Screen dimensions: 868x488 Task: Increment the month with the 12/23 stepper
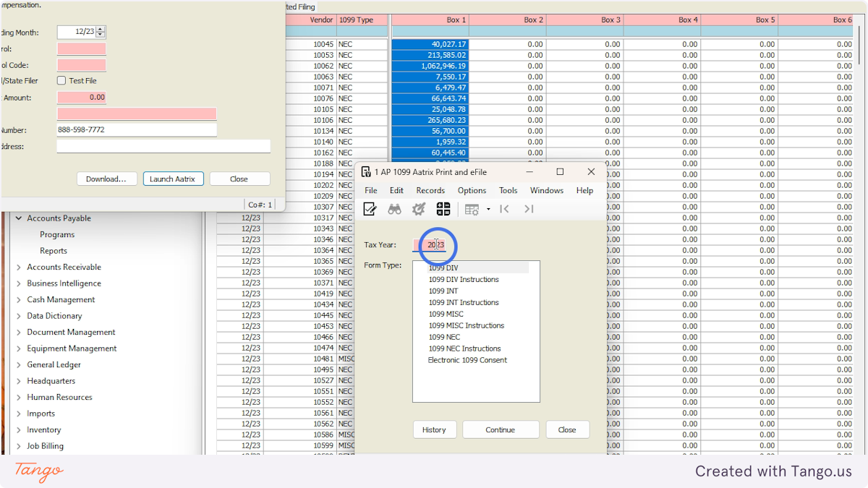tap(99, 29)
